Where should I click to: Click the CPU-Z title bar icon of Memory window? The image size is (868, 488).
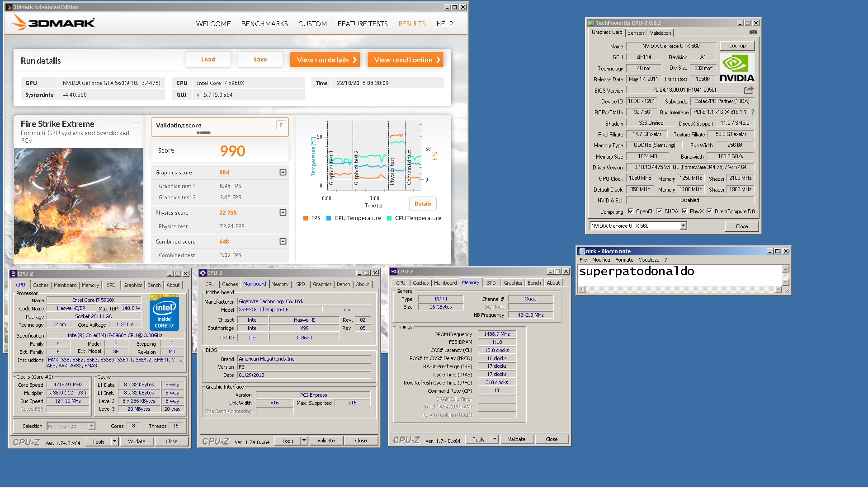coord(394,272)
